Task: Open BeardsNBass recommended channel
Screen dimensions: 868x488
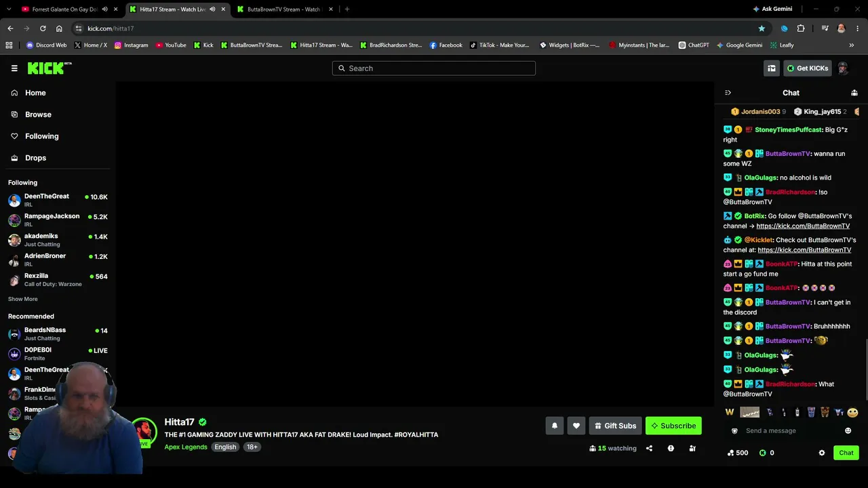Action: point(58,333)
